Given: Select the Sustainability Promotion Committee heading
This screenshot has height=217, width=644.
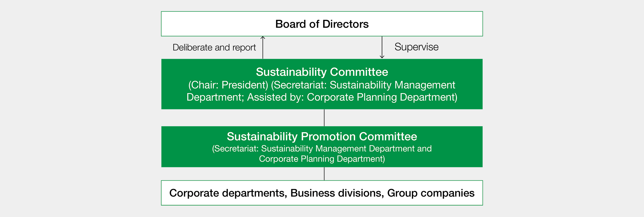Looking at the screenshot, I should pos(322,137).
